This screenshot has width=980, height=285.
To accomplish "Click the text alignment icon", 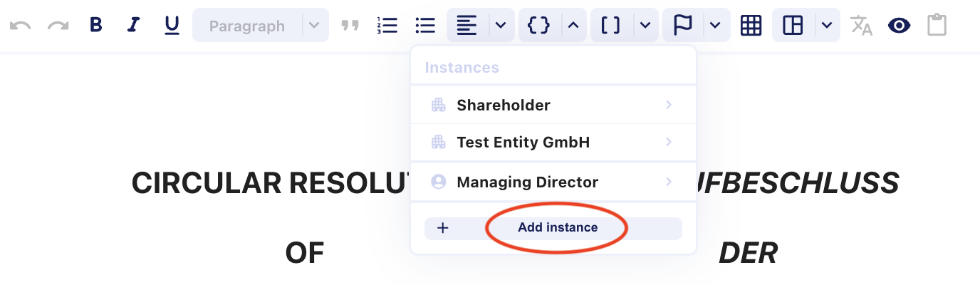I will 467,26.
